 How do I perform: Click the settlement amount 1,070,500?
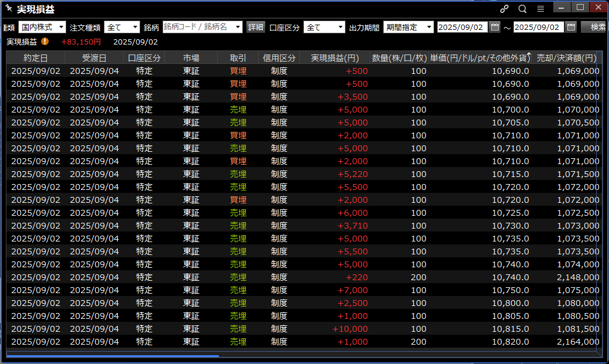tap(578, 123)
